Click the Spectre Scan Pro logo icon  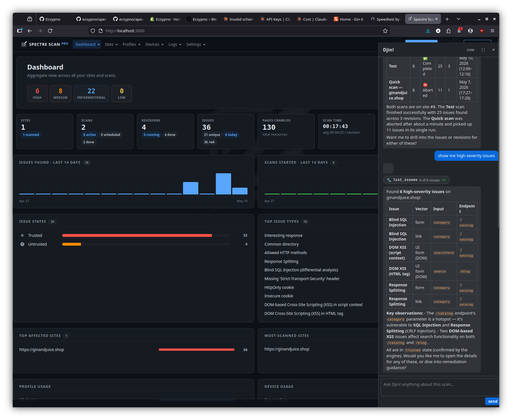click(24, 44)
